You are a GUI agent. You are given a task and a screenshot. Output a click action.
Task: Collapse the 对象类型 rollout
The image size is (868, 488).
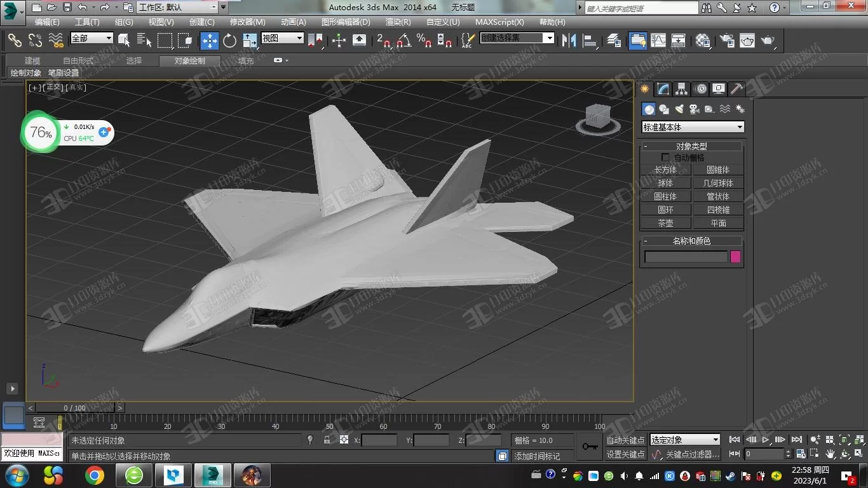click(x=691, y=146)
